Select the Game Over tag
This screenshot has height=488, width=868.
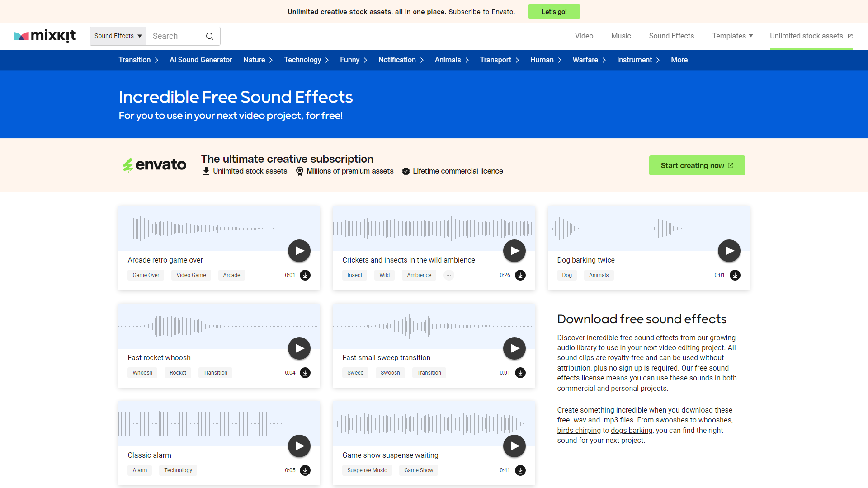coord(146,275)
